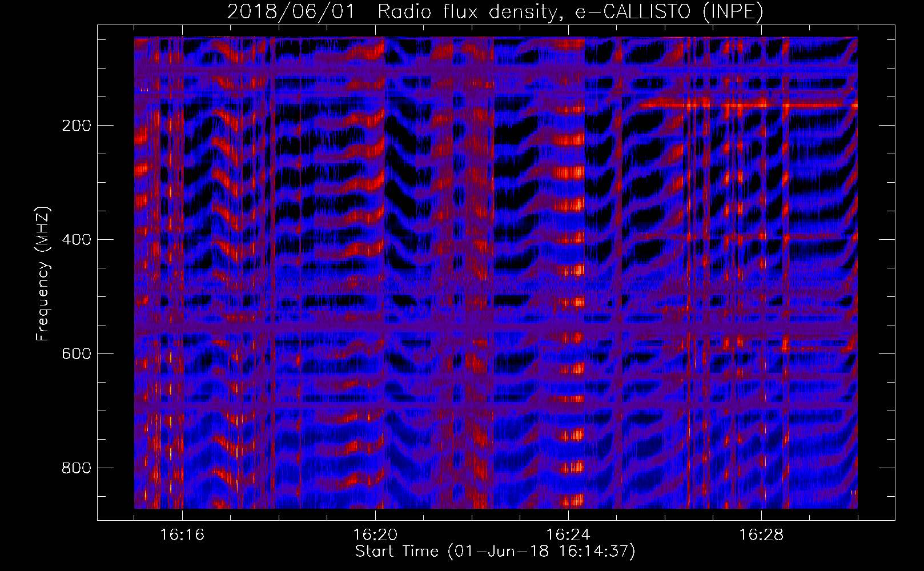Click the 16:28 time tick label
The image size is (924, 571).
(x=761, y=535)
